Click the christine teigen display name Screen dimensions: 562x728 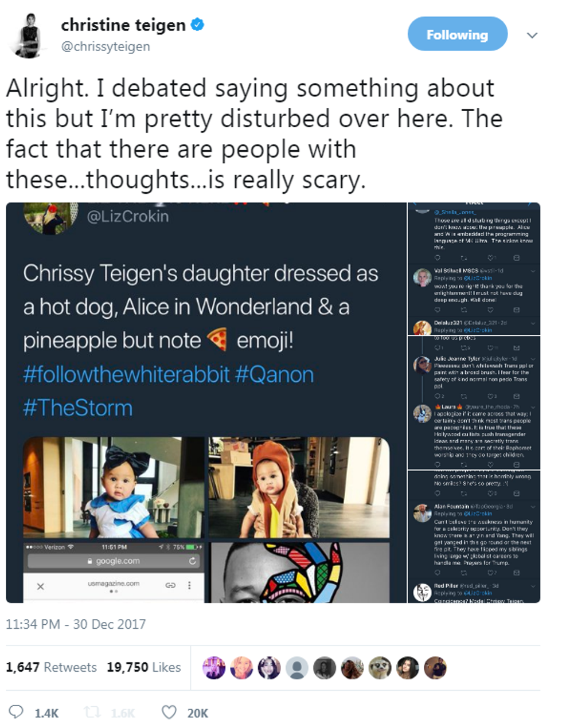[123, 25]
